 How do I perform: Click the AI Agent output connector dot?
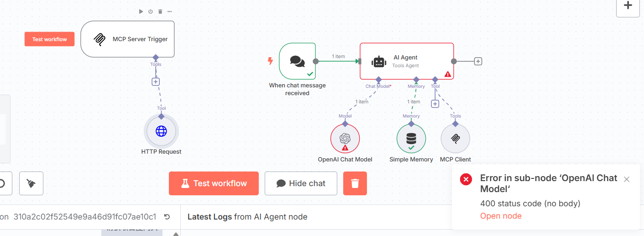pyautogui.click(x=454, y=61)
